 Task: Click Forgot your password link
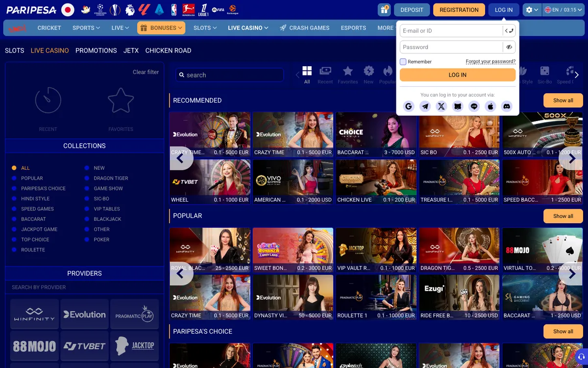click(490, 61)
